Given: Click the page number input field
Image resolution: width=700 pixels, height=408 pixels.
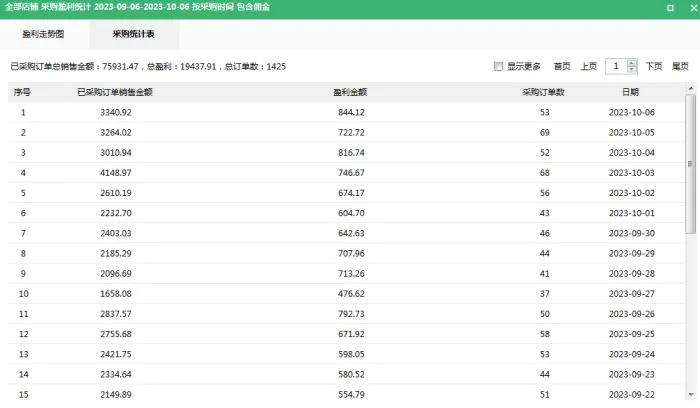Looking at the screenshot, I should pyautogui.click(x=616, y=67).
